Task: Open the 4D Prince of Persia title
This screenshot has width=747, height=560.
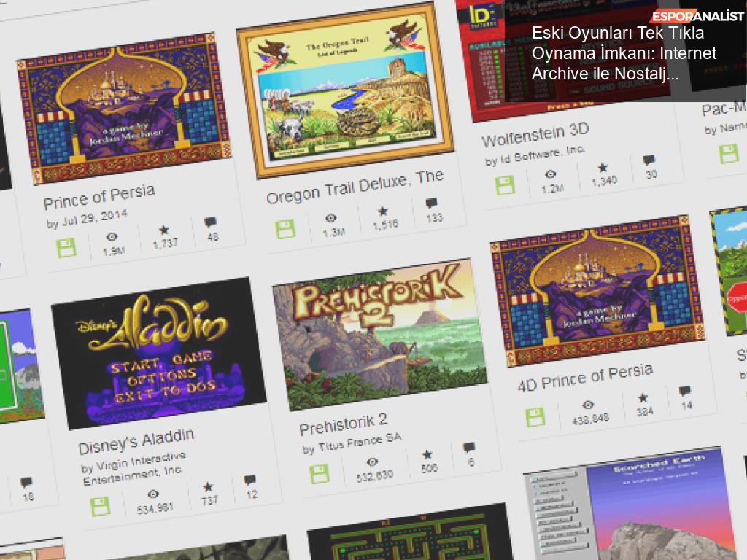Action: pos(586,377)
